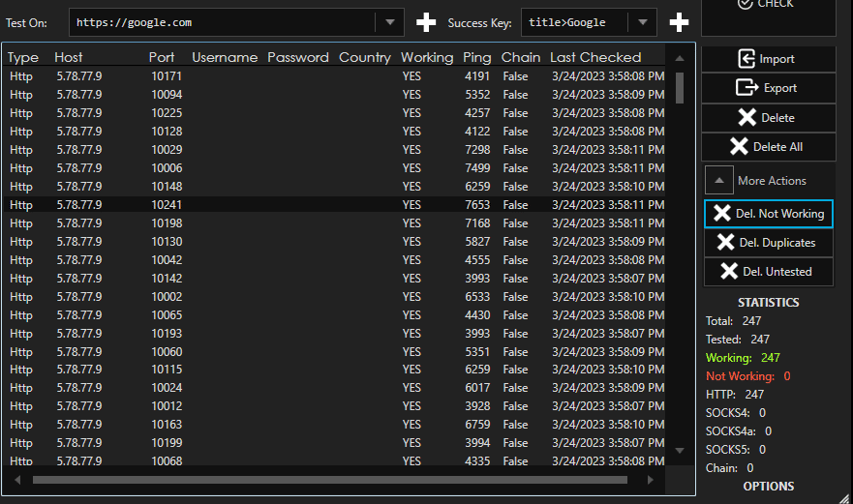This screenshot has height=504, width=853.
Task: Click the Export arrow icon
Action: 746,87
